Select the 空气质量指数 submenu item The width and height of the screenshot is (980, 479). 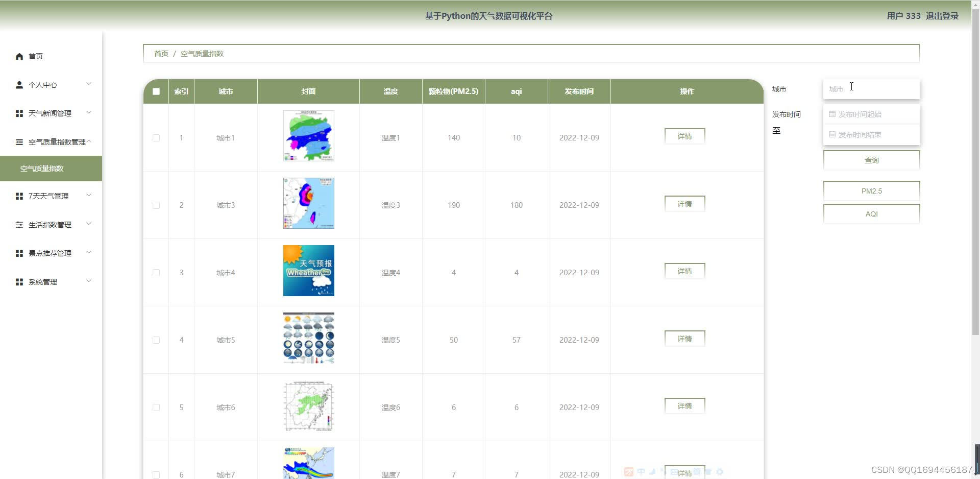click(51, 169)
